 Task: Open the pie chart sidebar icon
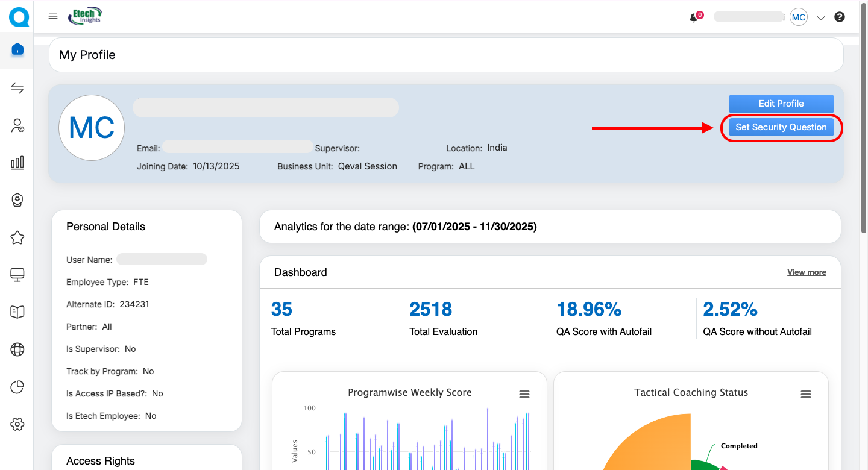point(17,387)
